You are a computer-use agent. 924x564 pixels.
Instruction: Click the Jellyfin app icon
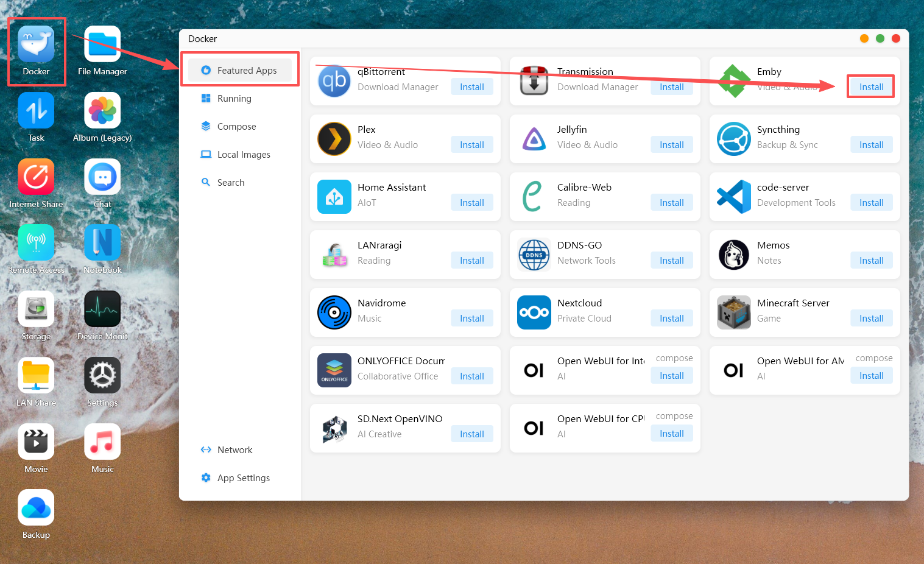[x=534, y=139]
